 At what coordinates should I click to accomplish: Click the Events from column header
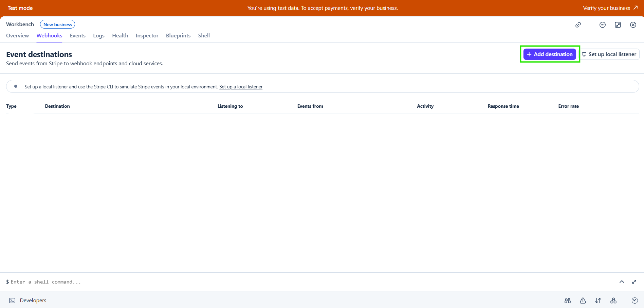[x=310, y=106]
